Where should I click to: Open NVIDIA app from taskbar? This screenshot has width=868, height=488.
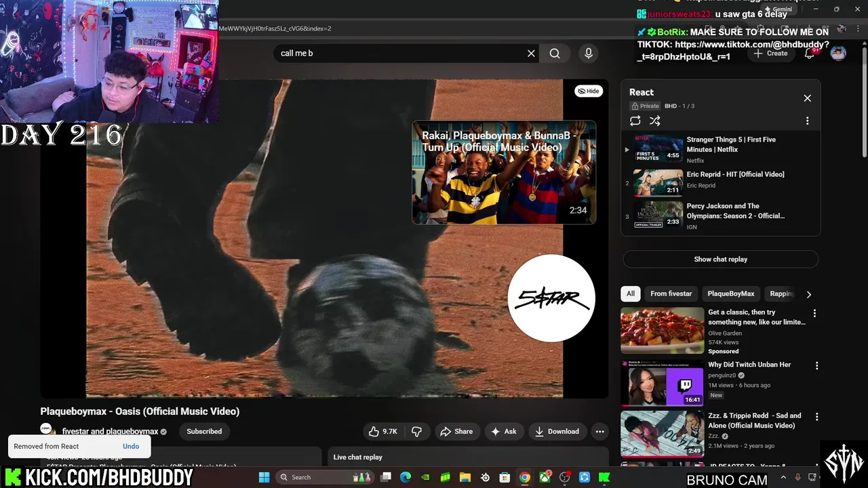(x=426, y=477)
